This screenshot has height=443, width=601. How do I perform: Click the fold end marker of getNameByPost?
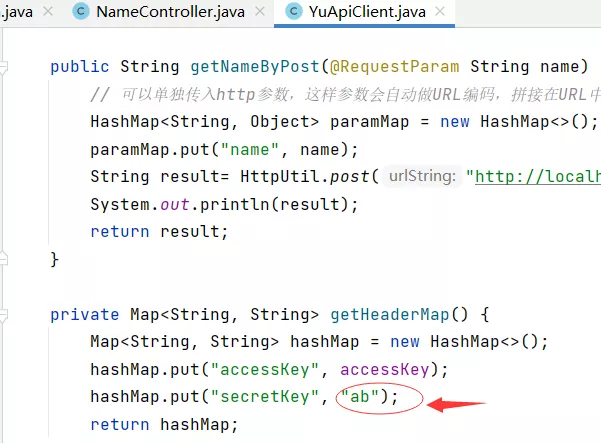point(3,259)
